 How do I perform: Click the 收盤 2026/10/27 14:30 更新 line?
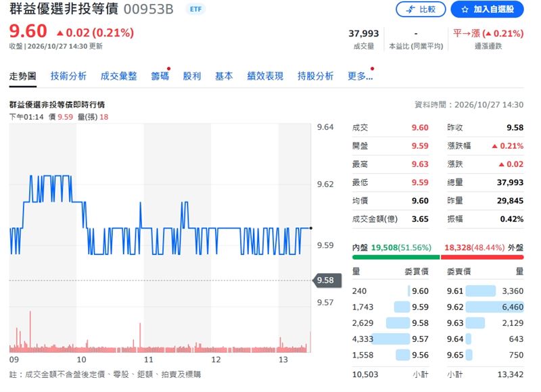tap(56, 46)
